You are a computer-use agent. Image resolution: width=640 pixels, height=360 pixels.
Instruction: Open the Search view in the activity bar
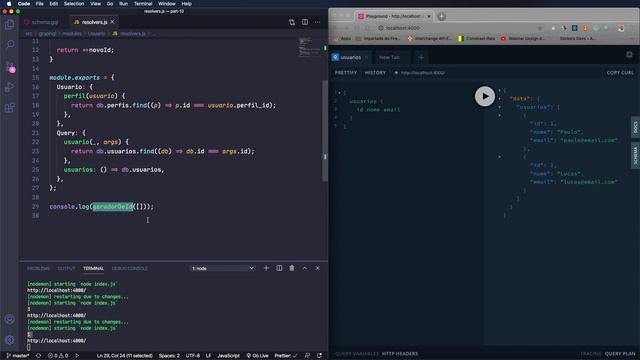[9, 44]
